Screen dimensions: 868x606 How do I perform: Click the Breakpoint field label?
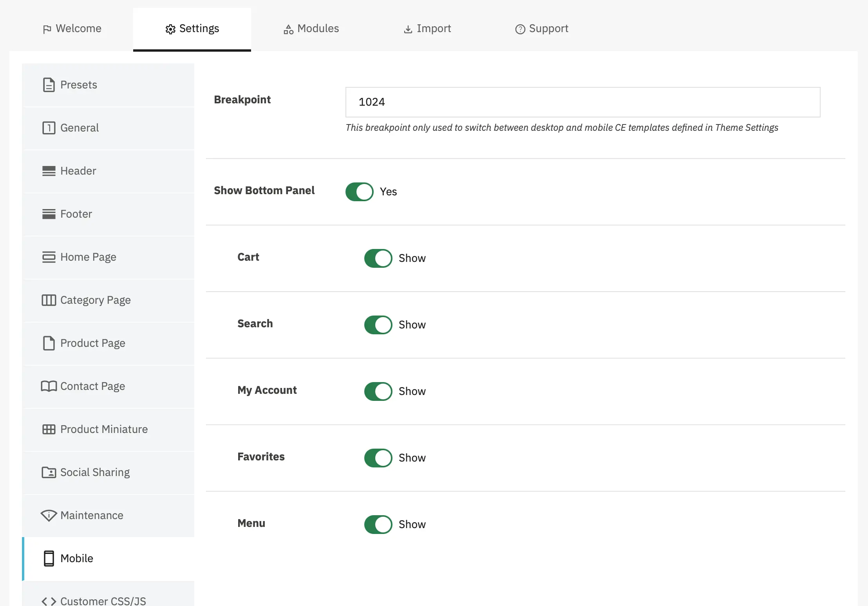(242, 100)
